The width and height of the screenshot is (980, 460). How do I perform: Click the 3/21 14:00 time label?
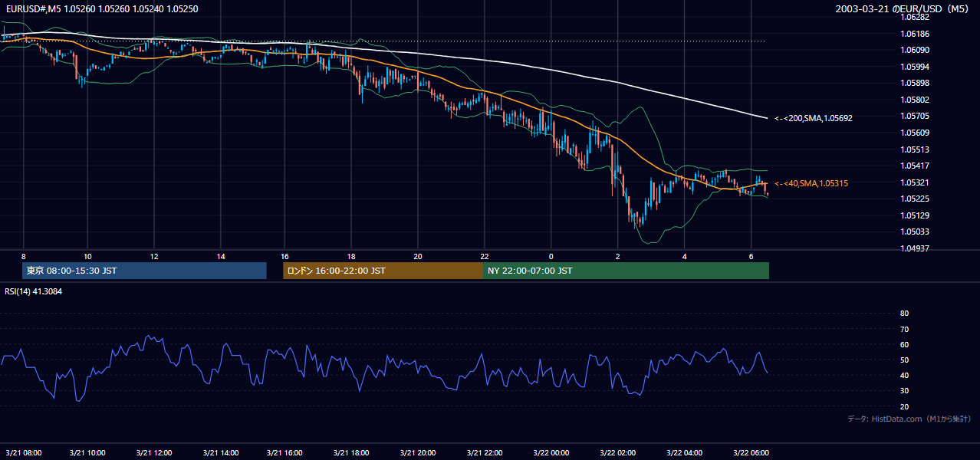click(221, 452)
